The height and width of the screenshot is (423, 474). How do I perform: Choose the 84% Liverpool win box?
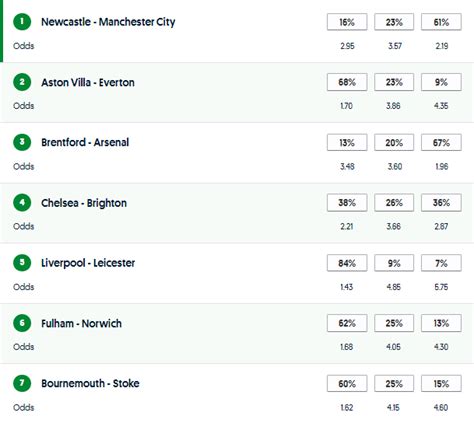click(x=347, y=263)
